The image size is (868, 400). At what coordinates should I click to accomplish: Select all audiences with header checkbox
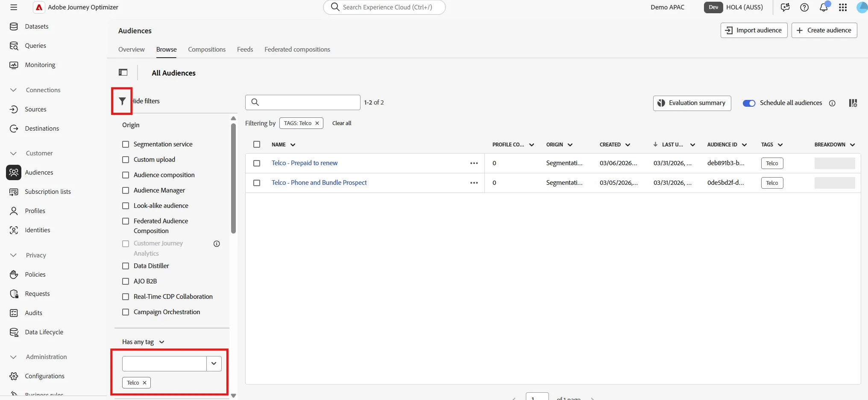coord(257,144)
